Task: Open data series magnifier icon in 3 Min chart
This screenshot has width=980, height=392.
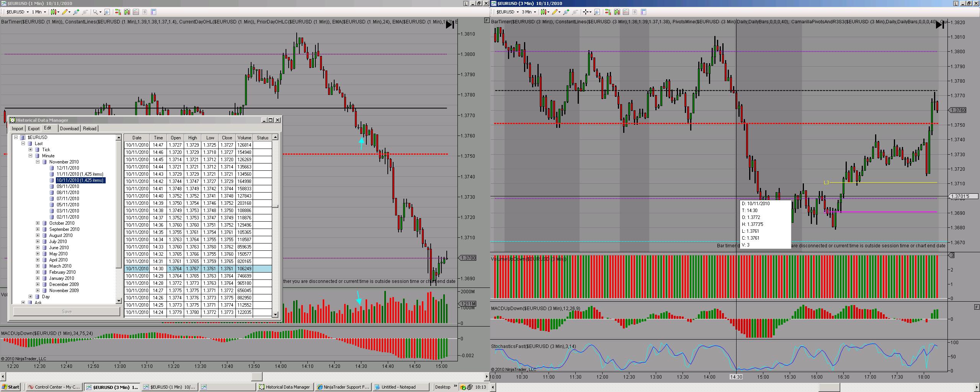Action: click(x=597, y=12)
